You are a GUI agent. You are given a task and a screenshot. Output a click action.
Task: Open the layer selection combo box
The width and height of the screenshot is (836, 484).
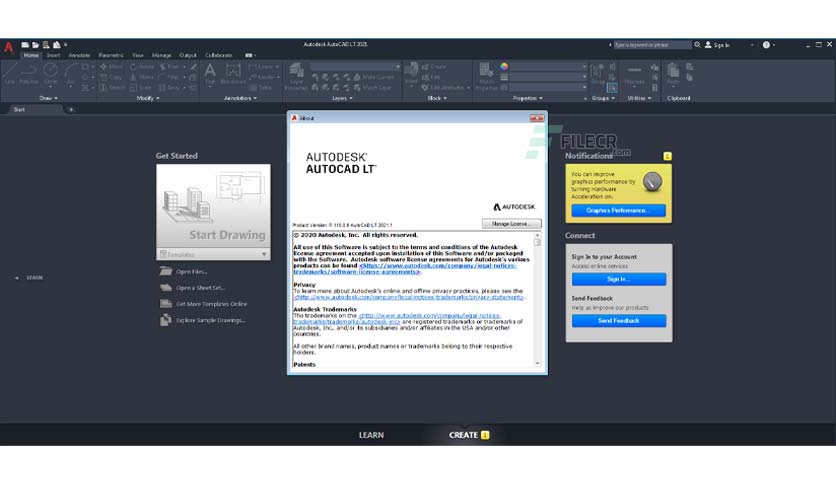click(x=356, y=67)
